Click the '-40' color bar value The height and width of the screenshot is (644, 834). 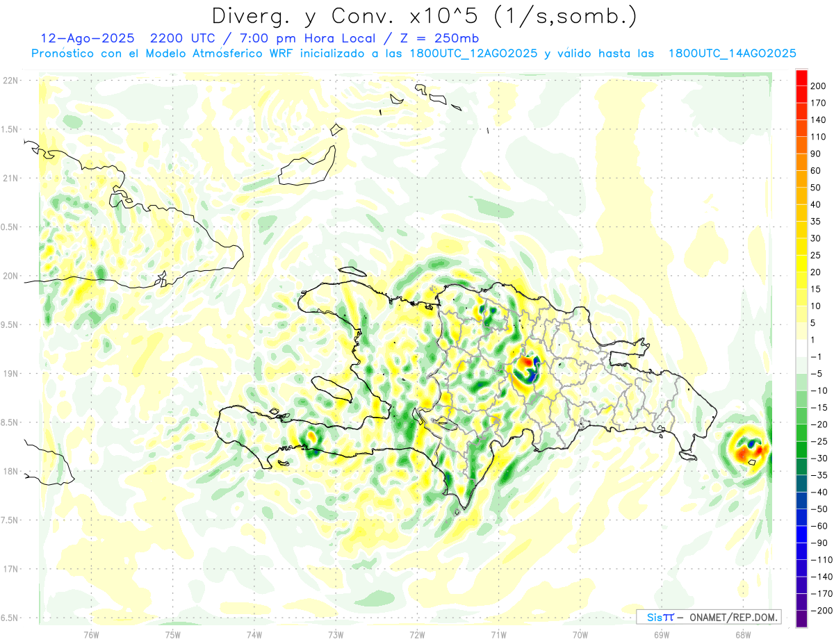[819, 493]
